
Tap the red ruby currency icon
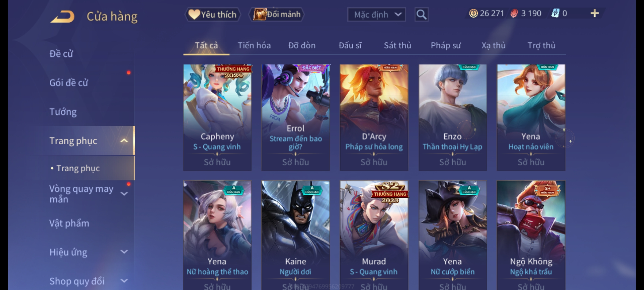(x=514, y=13)
